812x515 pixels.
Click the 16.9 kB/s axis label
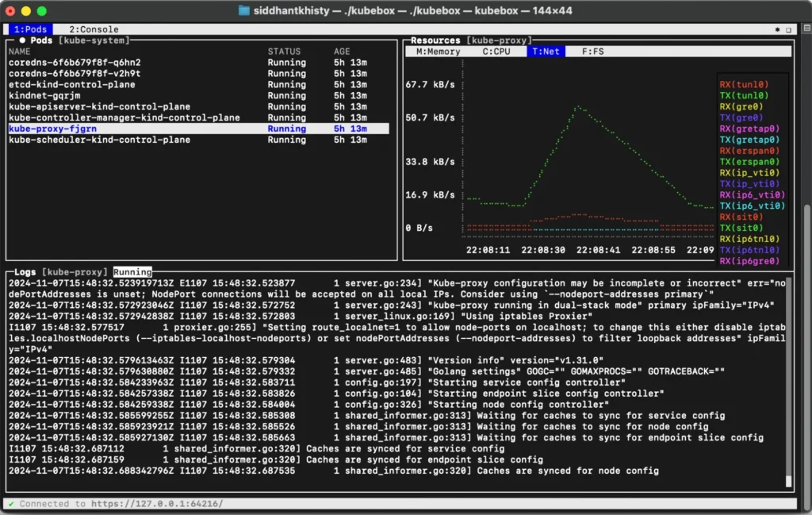tap(431, 194)
